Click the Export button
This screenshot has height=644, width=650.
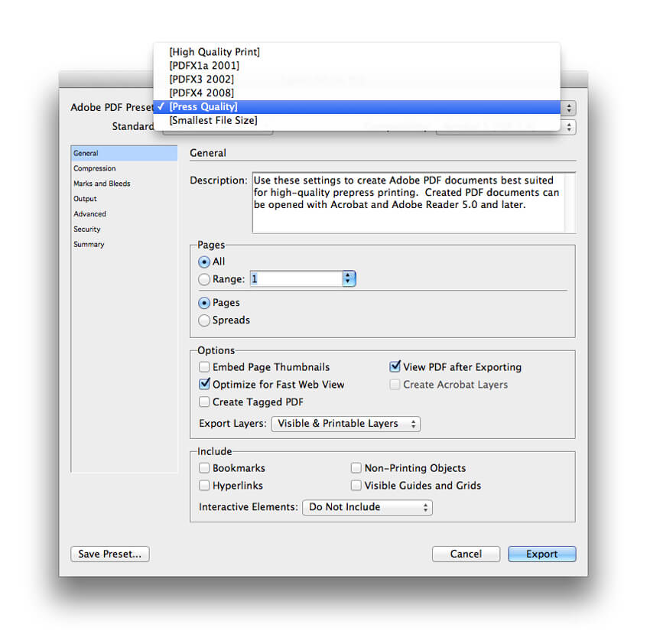point(542,554)
